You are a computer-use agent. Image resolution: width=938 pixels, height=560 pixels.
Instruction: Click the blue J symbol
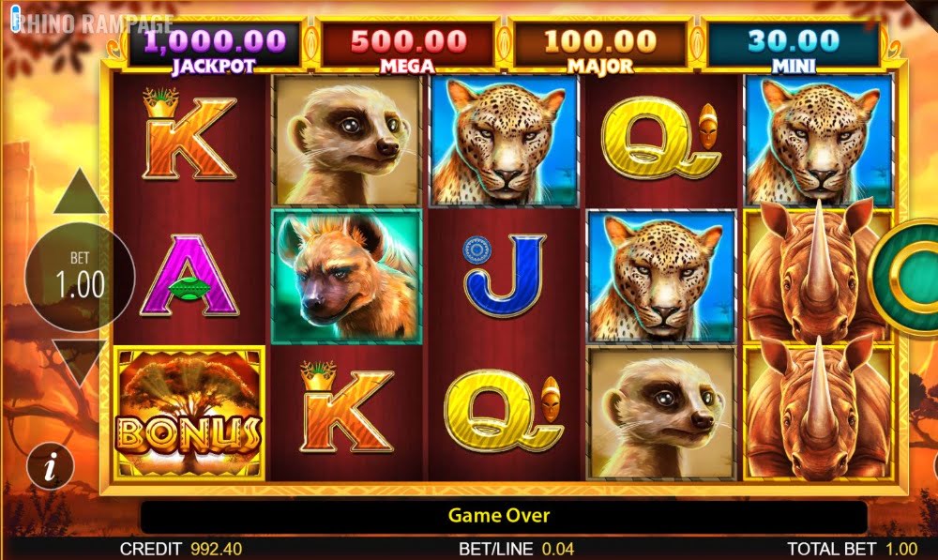pyautogui.click(x=505, y=275)
